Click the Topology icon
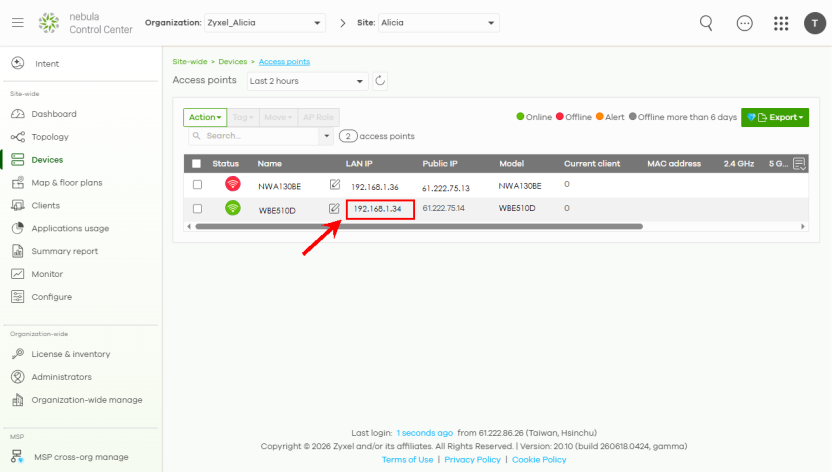Screen dimensions: 832x472 pyautogui.click(x=18, y=137)
